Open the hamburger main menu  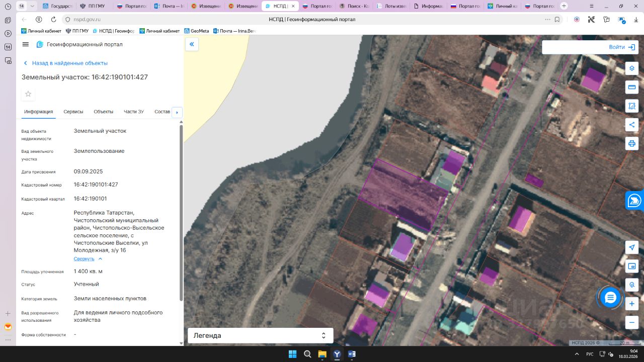(26, 44)
